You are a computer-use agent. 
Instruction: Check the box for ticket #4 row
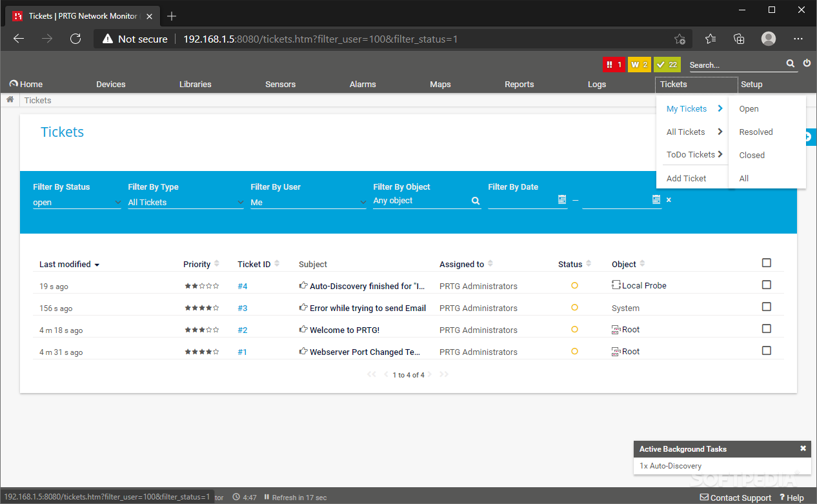click(767, 285)
